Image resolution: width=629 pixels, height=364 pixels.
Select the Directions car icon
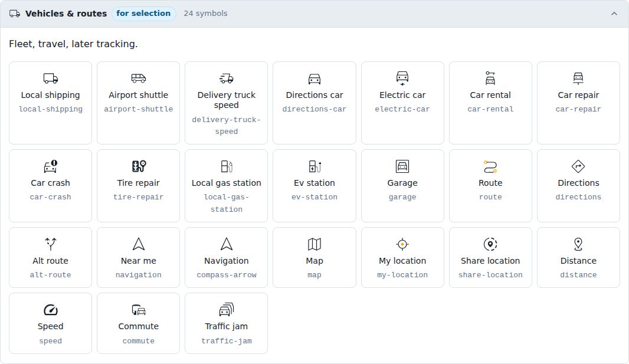pos(314,78)
